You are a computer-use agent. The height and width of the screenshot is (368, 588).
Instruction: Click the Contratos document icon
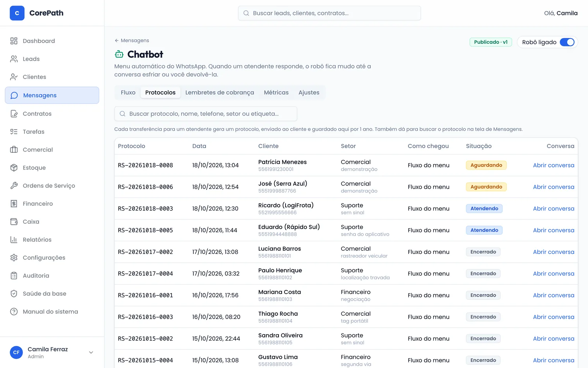(x=14, y=114)
